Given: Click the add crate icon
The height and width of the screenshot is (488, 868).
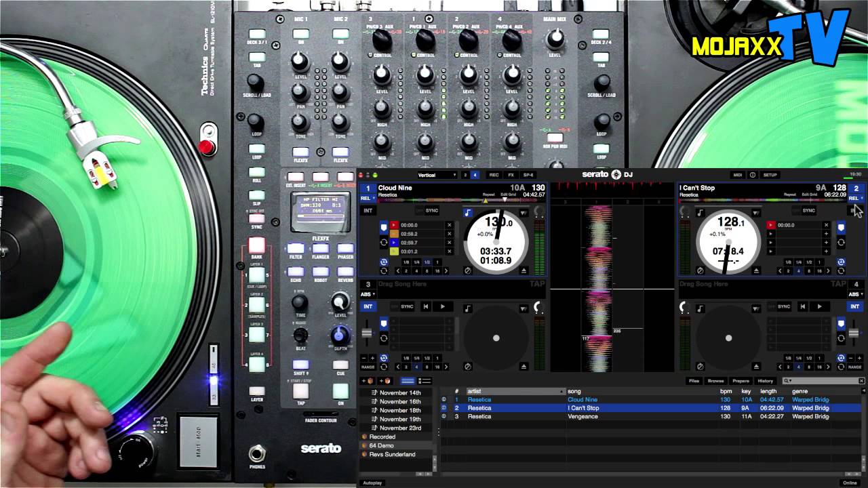Looking at the screenshot, I should [368, 381].
